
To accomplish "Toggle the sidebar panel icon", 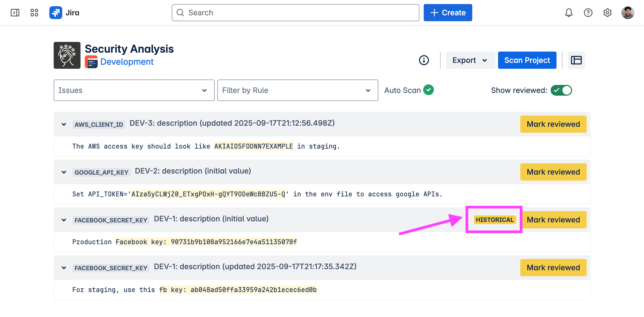I will 15,13.
